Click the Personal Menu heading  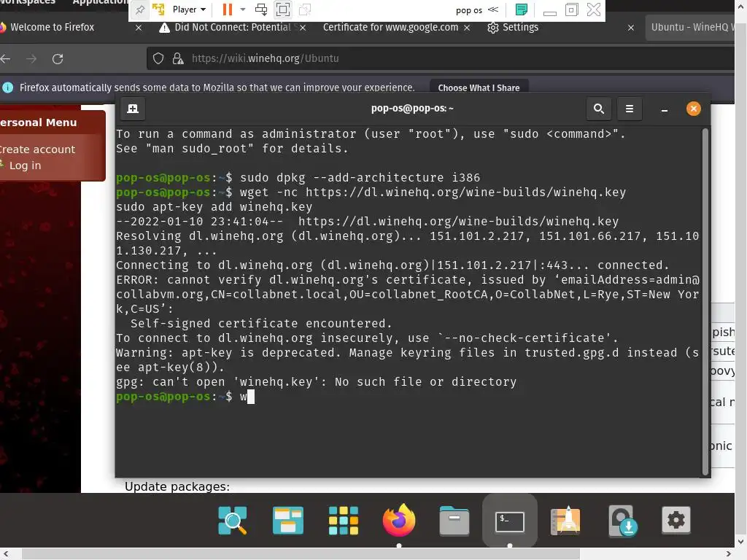(38, 122)
